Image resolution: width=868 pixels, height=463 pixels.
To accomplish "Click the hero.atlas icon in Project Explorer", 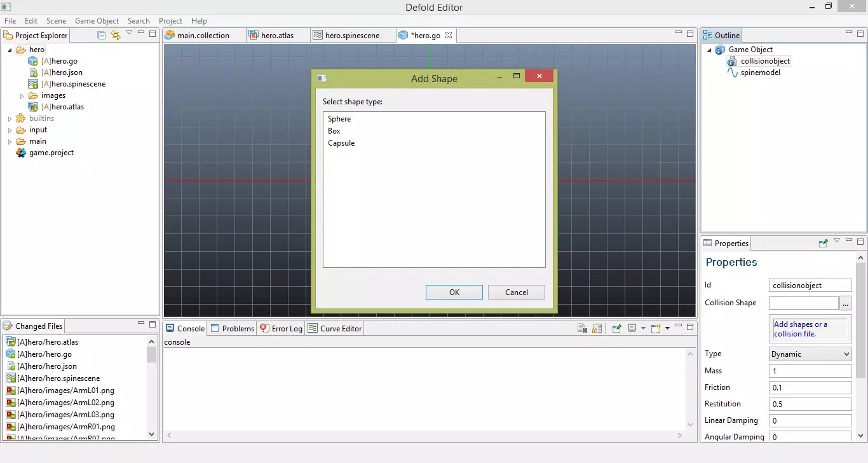I will click(x=34, y=107).
